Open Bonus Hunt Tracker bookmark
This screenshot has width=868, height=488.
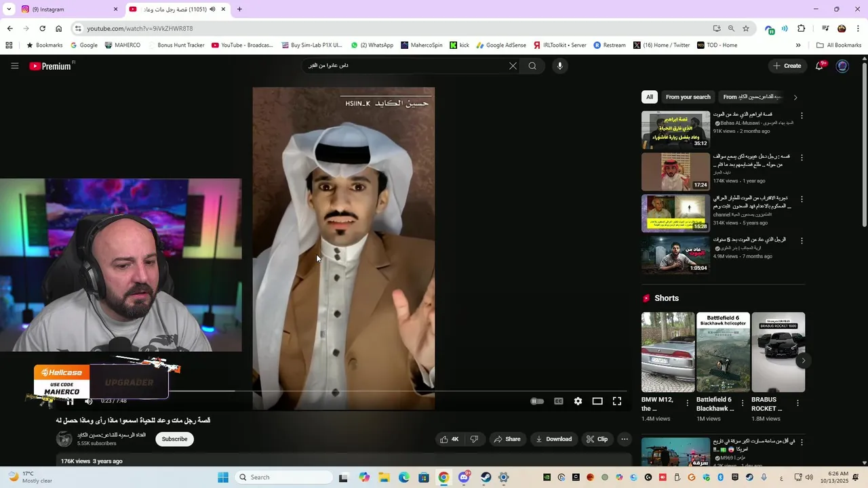pos(175,45)
